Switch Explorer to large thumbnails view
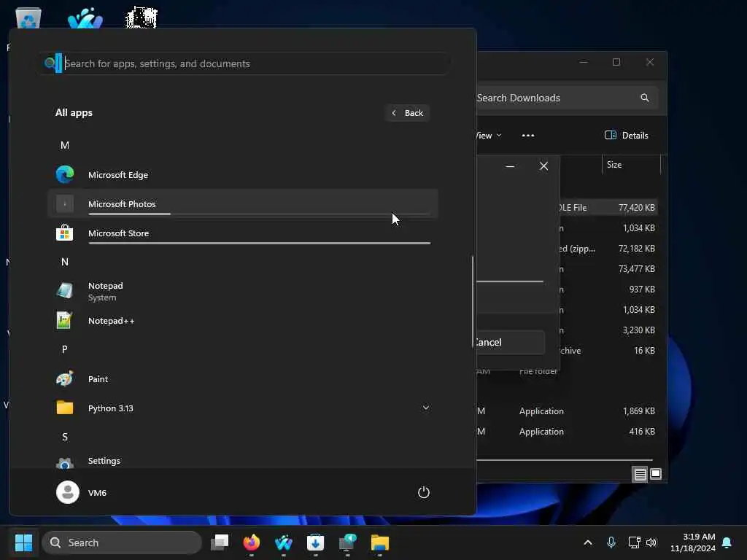This screenshot has width=747, height=560. pyautogui.click(x=656, y=474)
